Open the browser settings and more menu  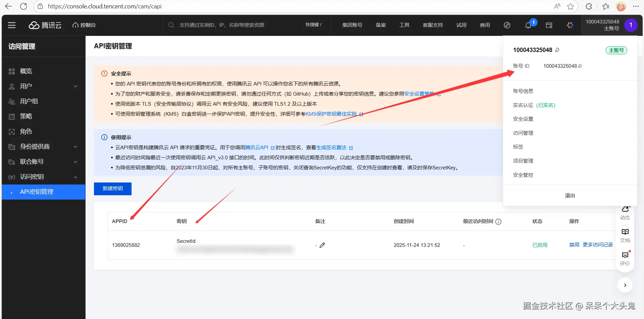coord(636,6)
